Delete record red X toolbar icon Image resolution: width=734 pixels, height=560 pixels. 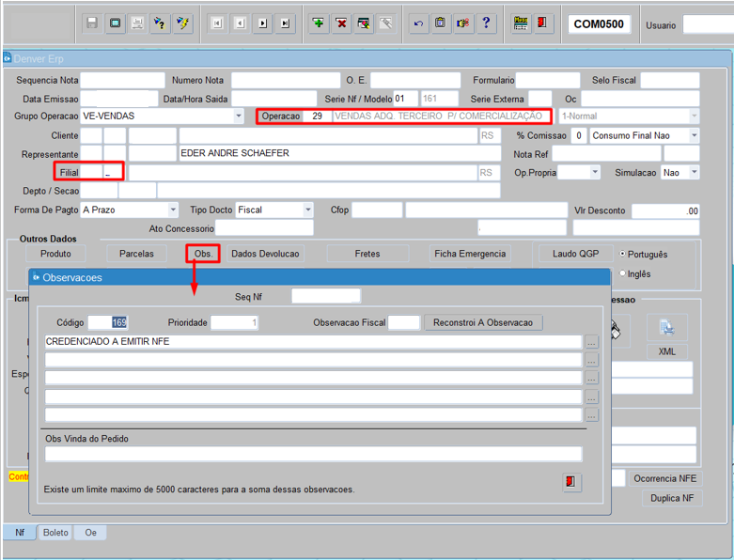[x=341, y=23]
